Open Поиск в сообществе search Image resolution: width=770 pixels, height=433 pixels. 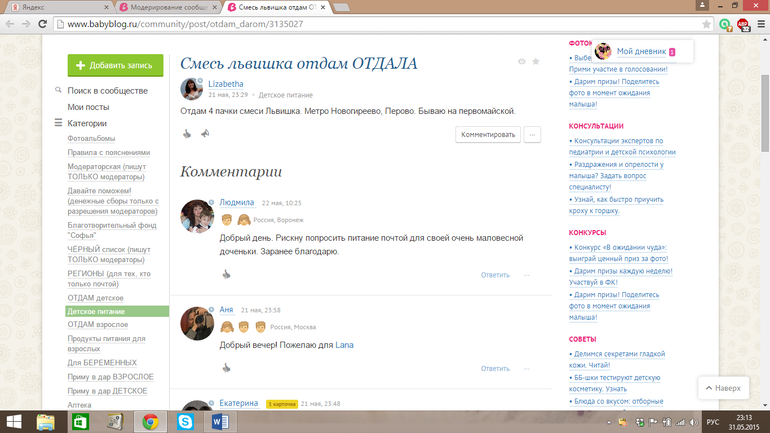coord(107,91)
